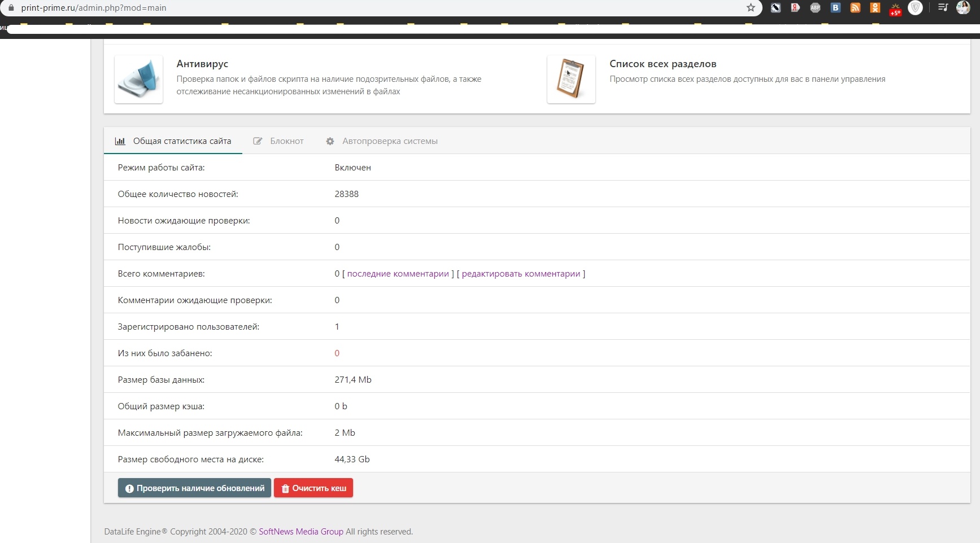Click the database size value 271,4 Mb

click(x=353, y=380)
